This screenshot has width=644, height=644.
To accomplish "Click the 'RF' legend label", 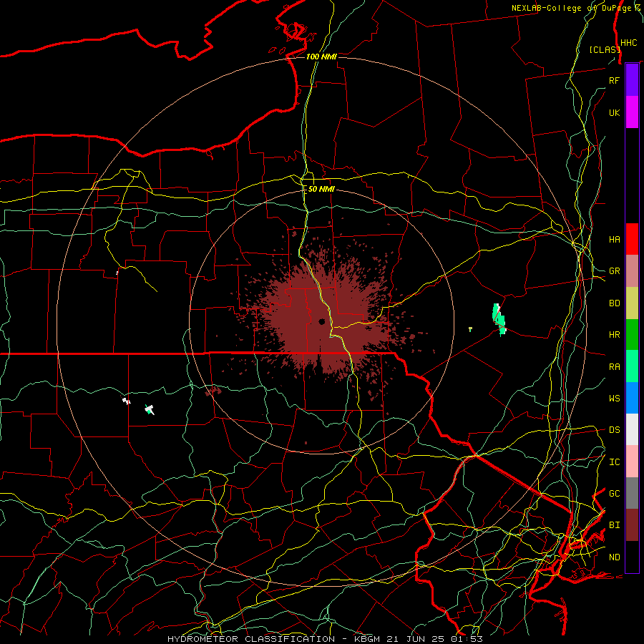I will coord(614,81).
